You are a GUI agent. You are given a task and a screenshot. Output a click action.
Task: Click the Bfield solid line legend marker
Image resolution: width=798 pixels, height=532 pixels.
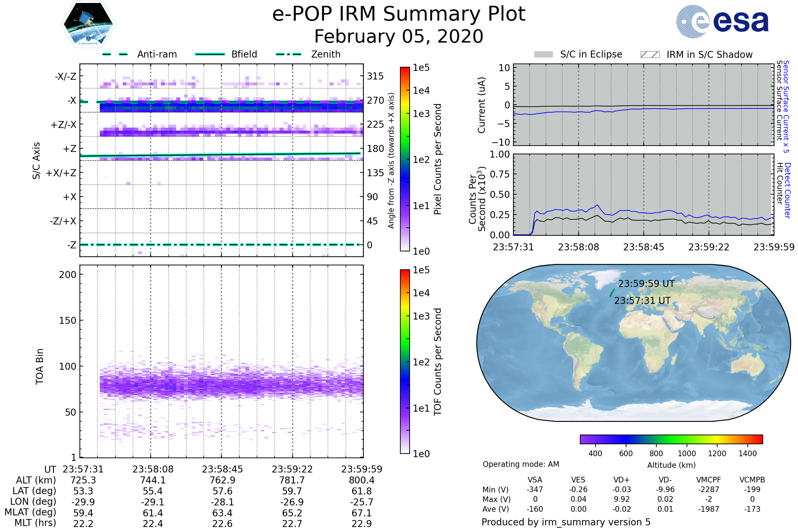(x=210, y=54)
